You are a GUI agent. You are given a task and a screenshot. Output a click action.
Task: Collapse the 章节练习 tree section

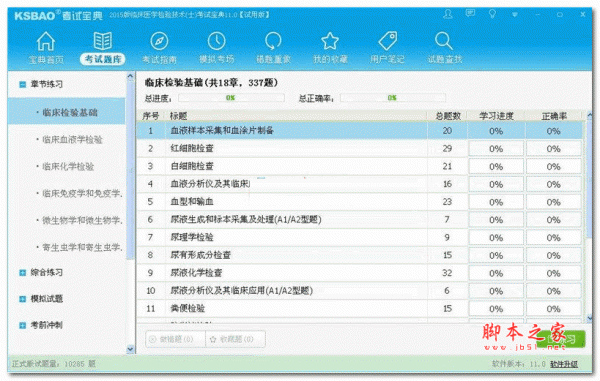23,84
